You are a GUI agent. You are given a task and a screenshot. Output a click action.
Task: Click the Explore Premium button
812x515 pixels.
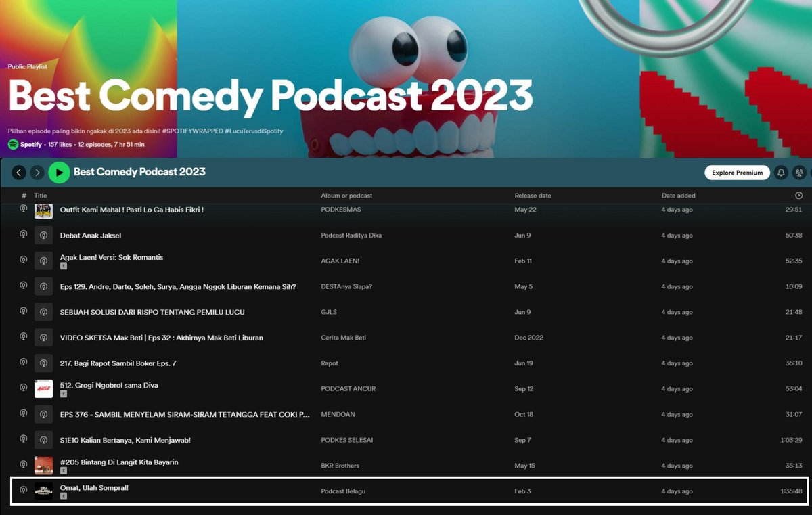[737, 173]
